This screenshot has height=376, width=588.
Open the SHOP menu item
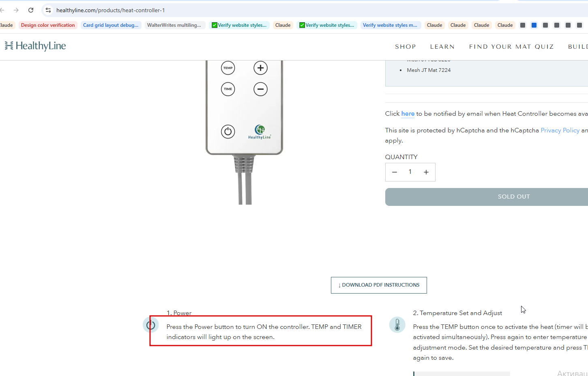[x=406, y=47]
